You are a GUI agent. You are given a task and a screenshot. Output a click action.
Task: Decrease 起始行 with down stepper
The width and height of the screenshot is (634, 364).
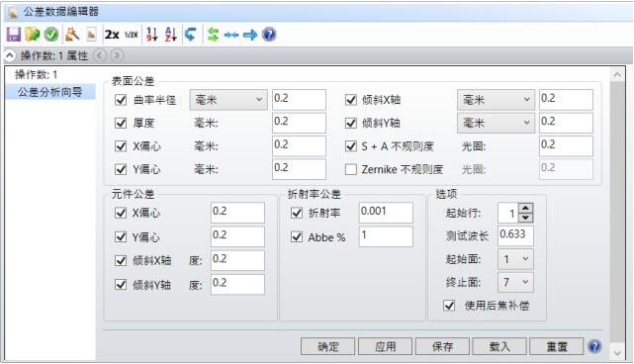point(525,218)
